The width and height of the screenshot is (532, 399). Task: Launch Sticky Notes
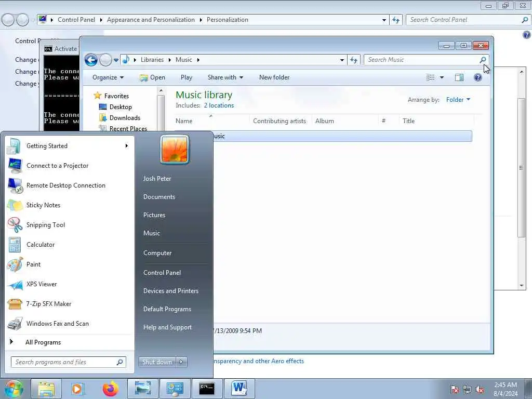70,205
